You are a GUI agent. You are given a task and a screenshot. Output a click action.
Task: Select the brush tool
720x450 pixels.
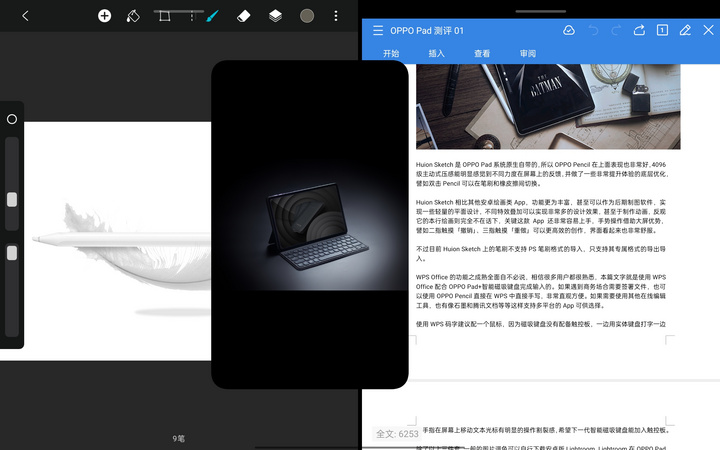click(212, 16)
